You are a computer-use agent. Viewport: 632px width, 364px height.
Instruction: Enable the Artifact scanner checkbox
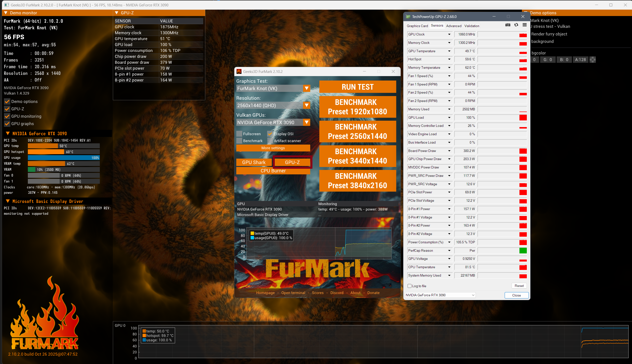[x=270, y=141]
